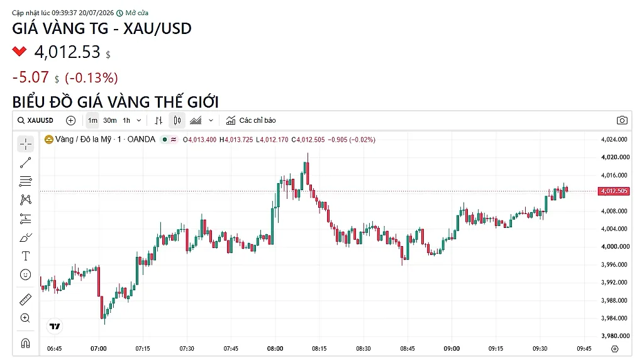Image resolution: width=644 pixels, height=362 pixels.
Task: Select the candlestick chart type
Action: (x=177, y=120)
